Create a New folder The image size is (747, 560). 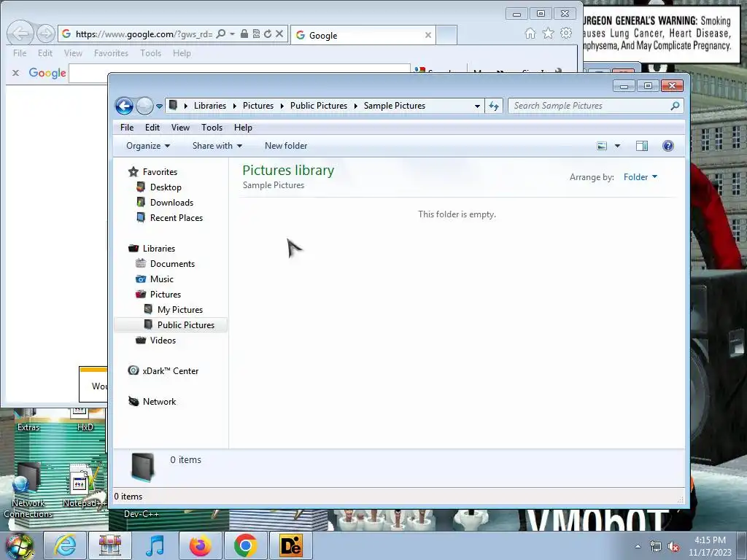pos(286,146)
